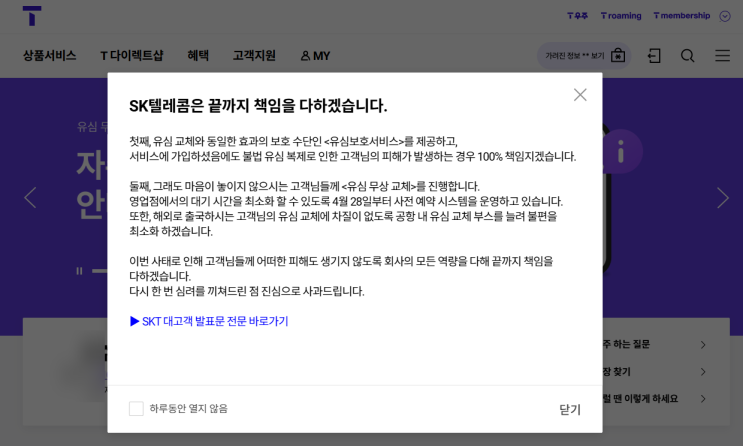
Task: Go to next banner slide arrow
Action: (x=723, y=198)
